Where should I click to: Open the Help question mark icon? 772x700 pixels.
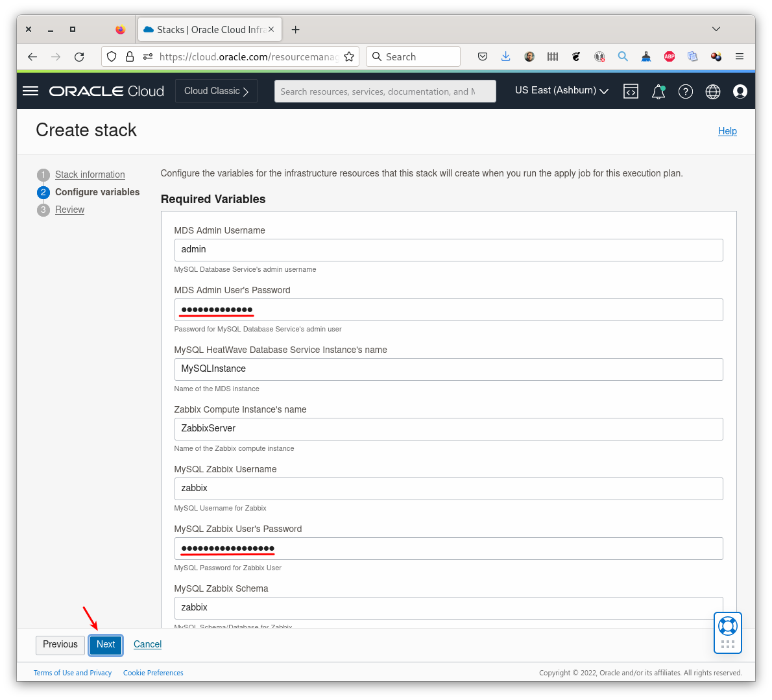tap(685, 91)
